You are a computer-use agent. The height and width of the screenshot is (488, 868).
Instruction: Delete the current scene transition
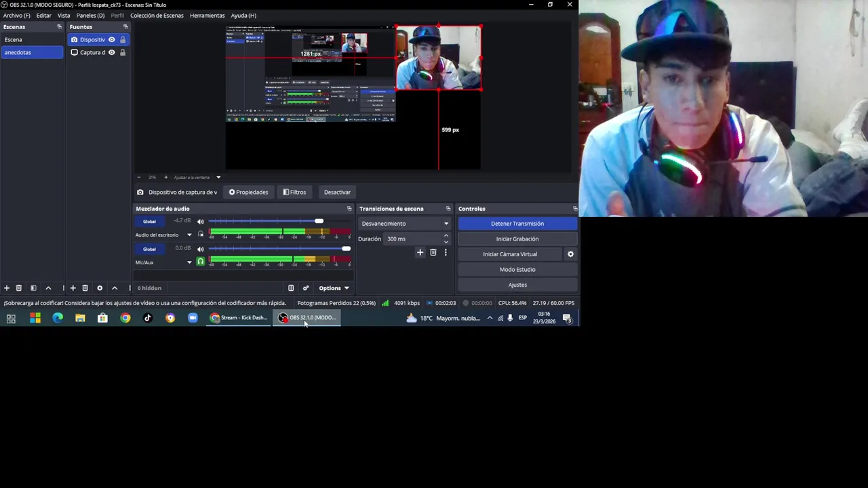(433, 253)
